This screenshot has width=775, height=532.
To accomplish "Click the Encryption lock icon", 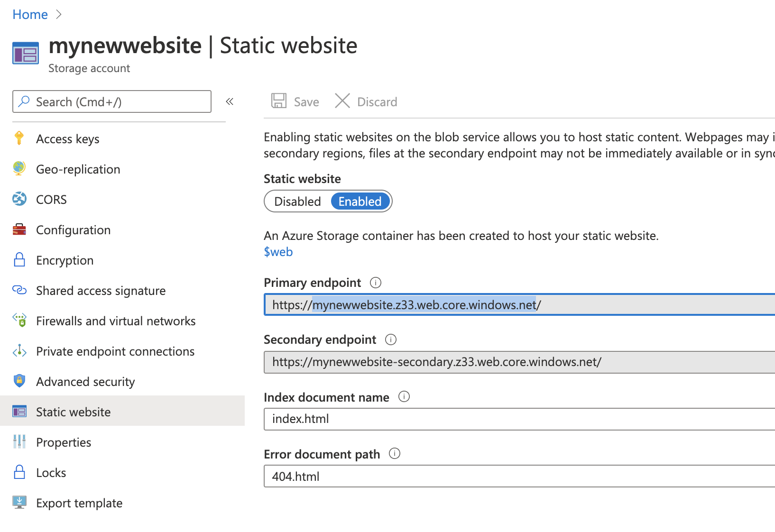I will (19, 259).
